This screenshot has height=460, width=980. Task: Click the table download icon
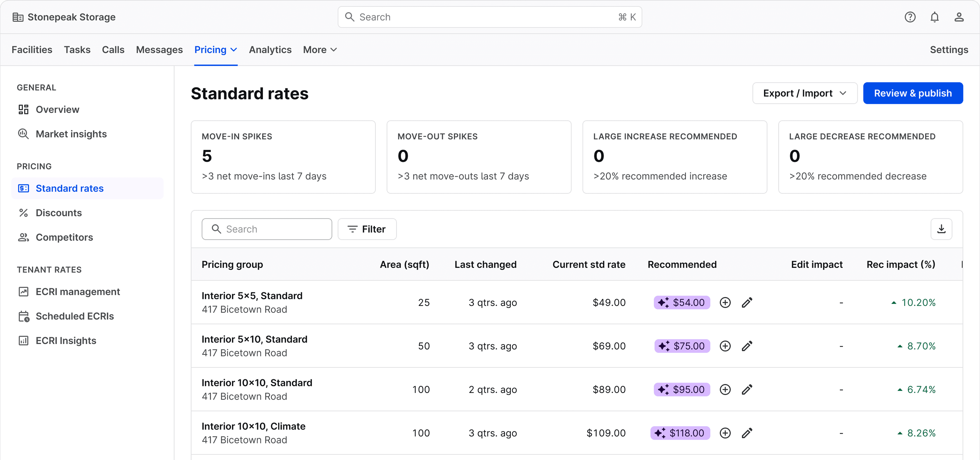tap(941, 229)
